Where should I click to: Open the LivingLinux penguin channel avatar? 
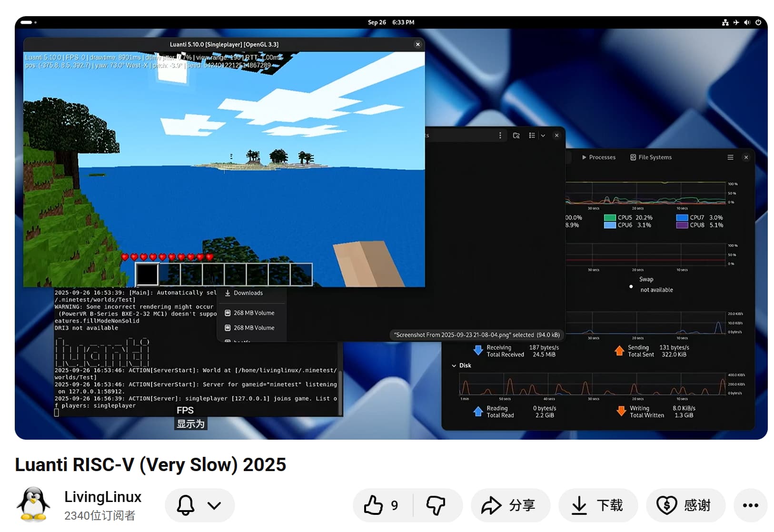tap(33, 505)
